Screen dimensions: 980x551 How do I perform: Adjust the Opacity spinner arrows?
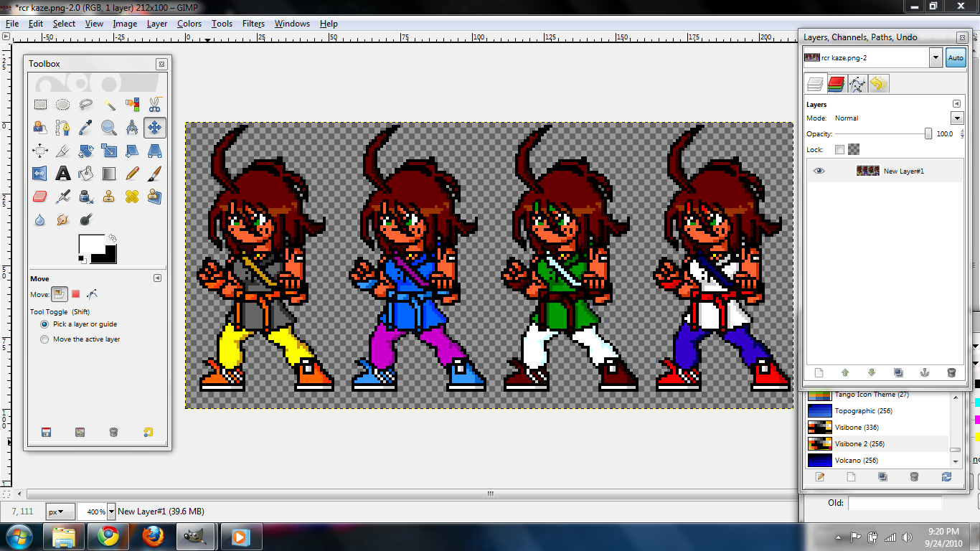click(961, 134)
